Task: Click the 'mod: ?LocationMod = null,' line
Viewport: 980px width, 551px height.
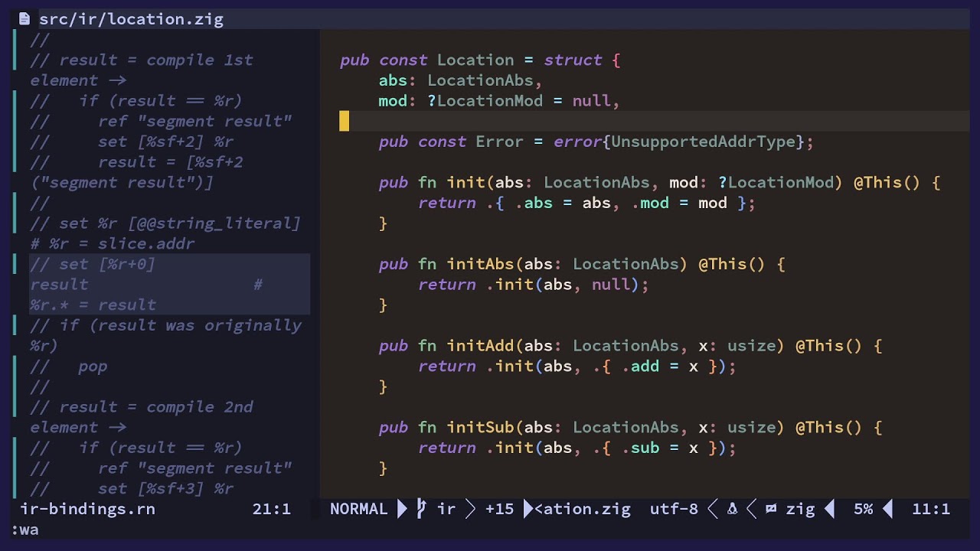Action: [499, 101]
